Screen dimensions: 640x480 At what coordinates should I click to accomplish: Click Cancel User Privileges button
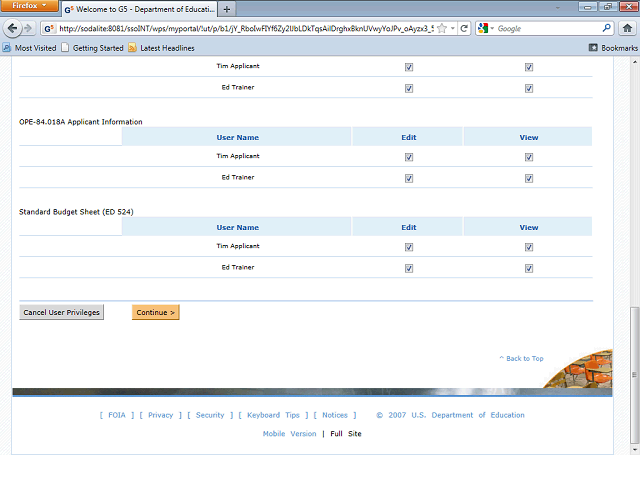[62, 312]
